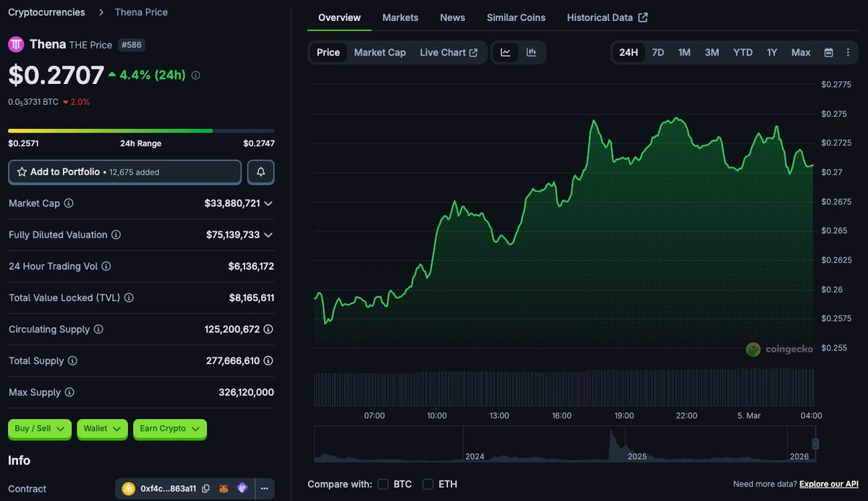Open Live Chart in new window

[x=448, y=52]
